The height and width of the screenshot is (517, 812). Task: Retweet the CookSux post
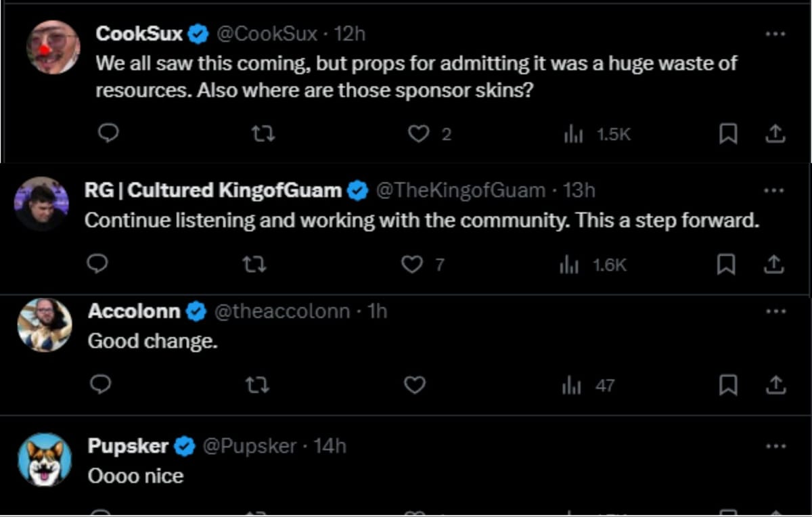pos(263,134)
